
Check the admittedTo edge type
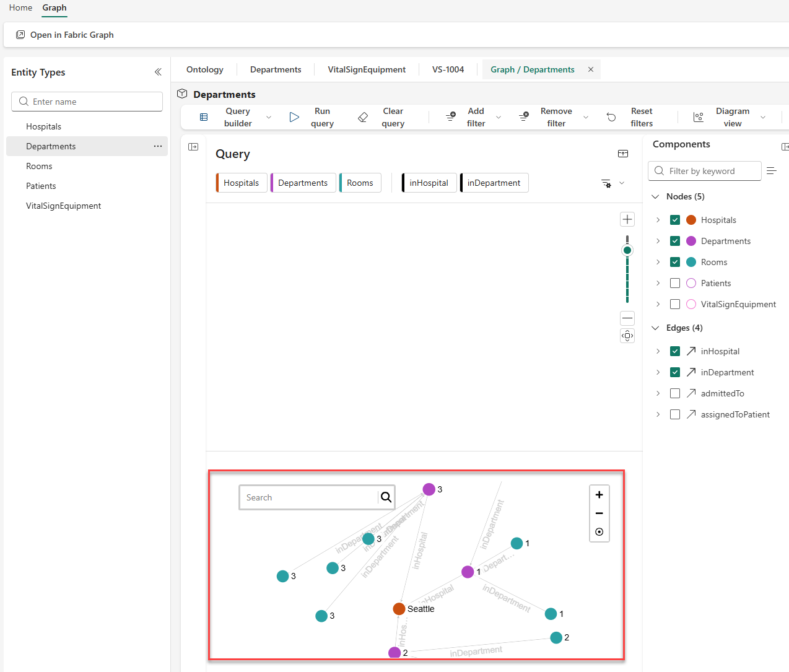pos(674,393)
